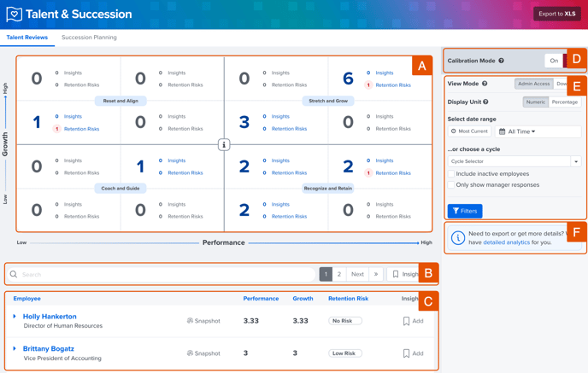The height and width of the screenshot is (373, 588).
Task: Click the View Mode help question mark
Action: tap(485, 84)
